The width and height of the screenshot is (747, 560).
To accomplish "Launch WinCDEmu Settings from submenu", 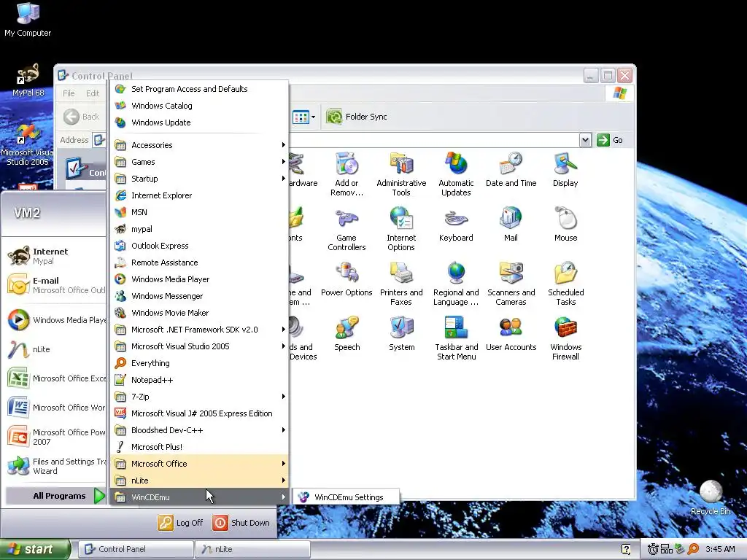I will point(347,497).
